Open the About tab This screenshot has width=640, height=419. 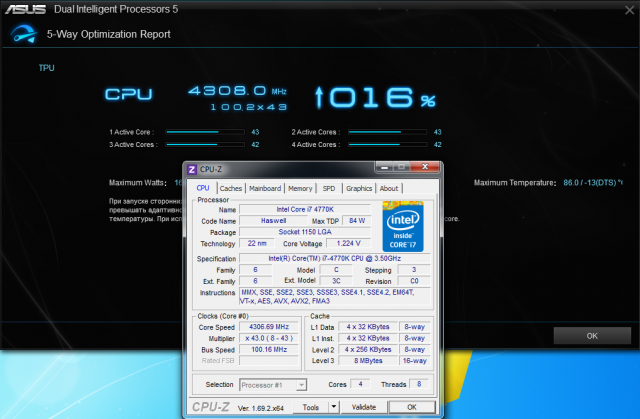coord(389,188)
